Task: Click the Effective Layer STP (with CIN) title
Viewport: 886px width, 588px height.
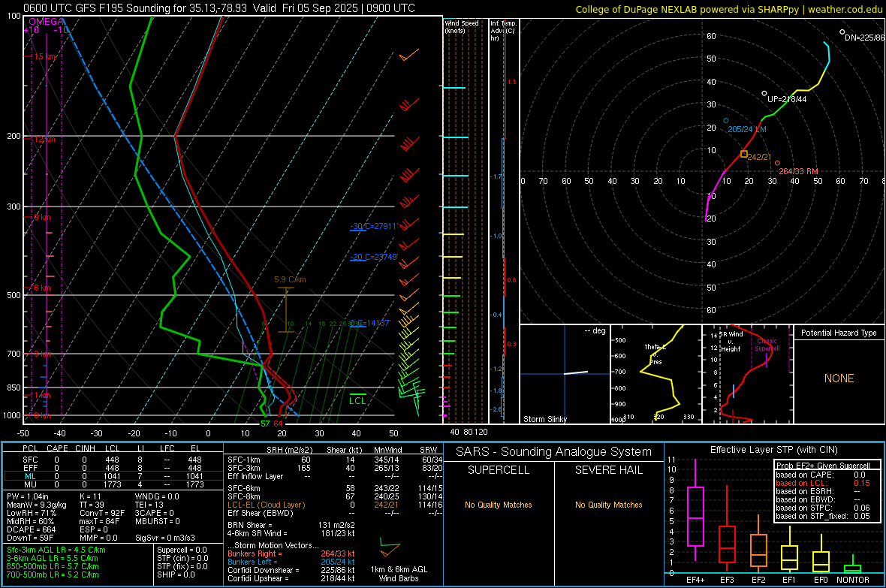Action: (x=773, y=450)
